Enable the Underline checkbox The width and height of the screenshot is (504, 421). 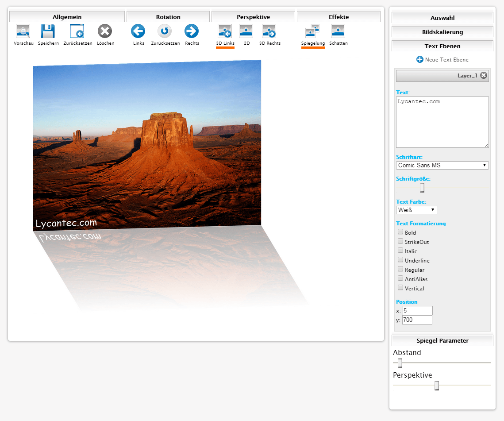(x=400, y=260)
